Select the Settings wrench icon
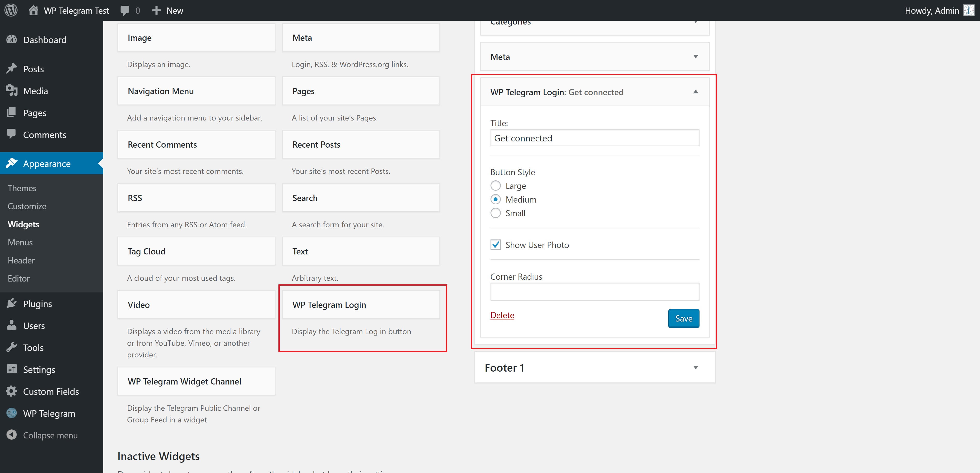This screenshot has height=473, width=980. tap(12, 369)
